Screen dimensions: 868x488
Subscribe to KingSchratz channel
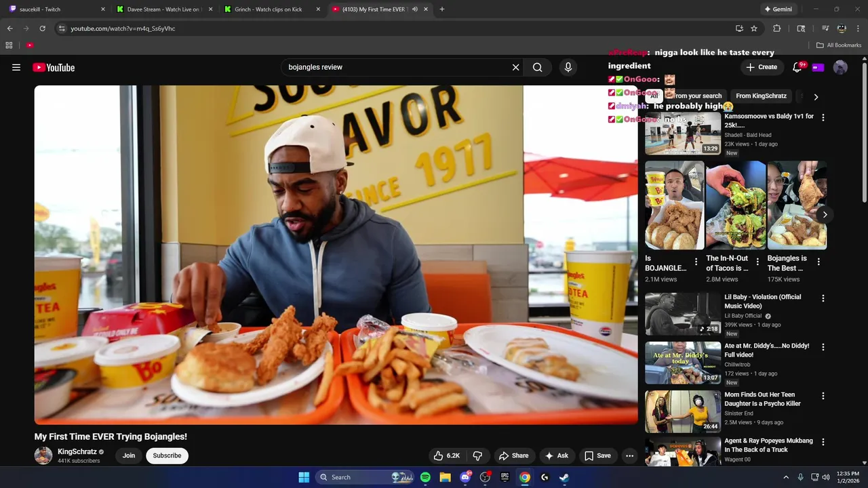tap(167, 455)
